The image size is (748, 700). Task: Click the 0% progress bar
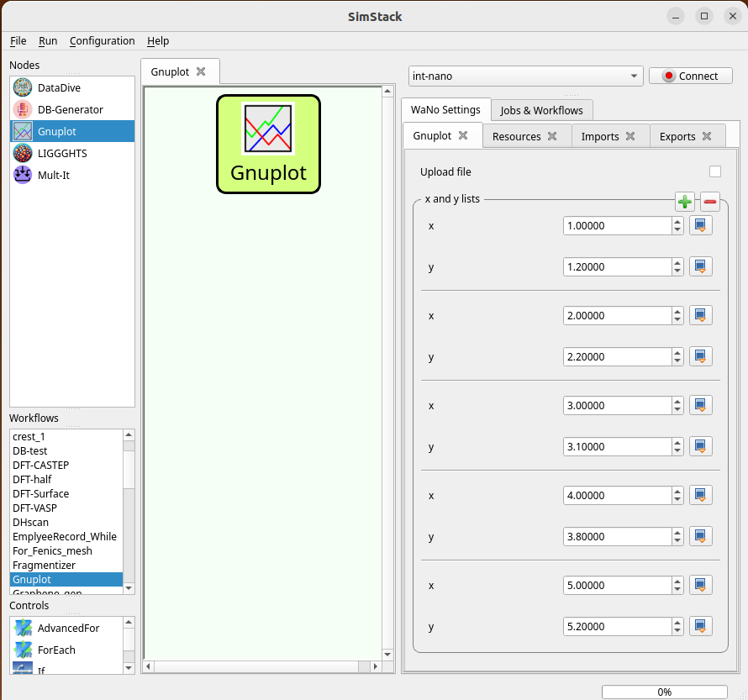(x=665, y=692)
